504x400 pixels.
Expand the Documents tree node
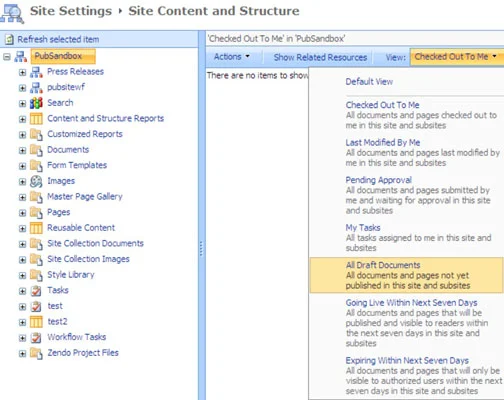point(22,150)
